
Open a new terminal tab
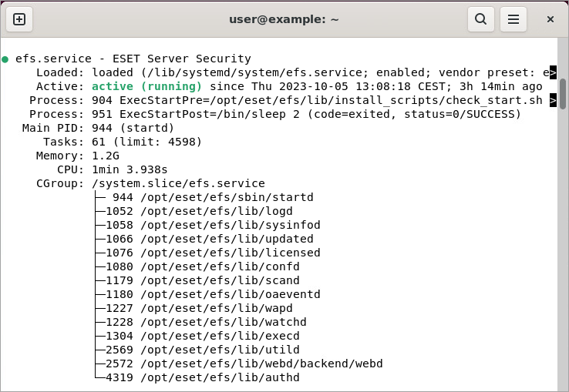pyautogui.click(x=19, y=19)
